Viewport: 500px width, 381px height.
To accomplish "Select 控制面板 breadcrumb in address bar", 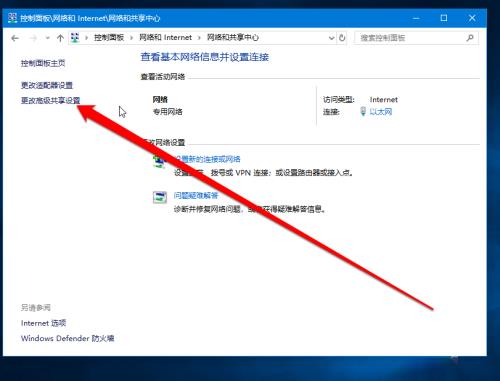I will pos(109,38).
